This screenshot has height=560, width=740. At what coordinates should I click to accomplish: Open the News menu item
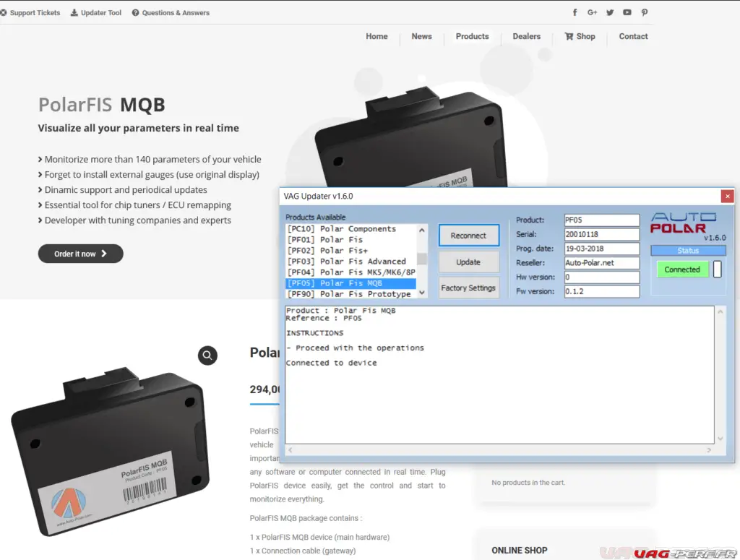pos(421,36)
